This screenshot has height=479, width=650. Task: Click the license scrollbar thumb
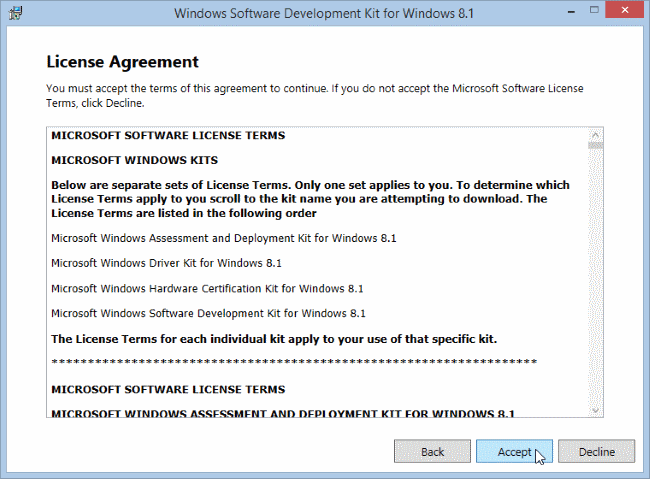[595, 146]
